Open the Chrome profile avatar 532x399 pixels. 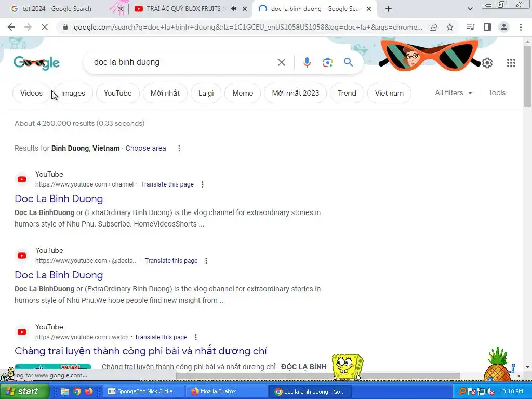[504, 27]
